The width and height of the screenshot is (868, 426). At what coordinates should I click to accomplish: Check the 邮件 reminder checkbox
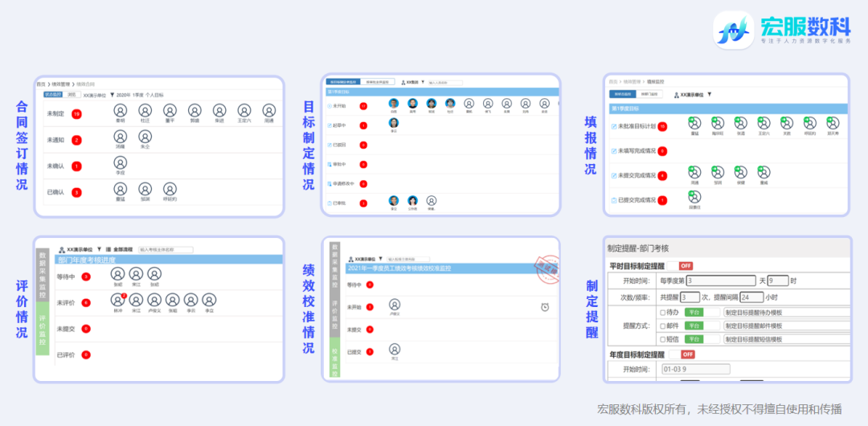pos(662,326)
